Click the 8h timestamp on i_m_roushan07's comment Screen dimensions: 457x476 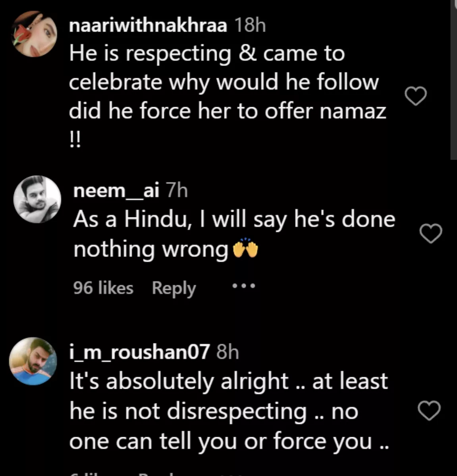pyautogui.click(x=228, y=352)
